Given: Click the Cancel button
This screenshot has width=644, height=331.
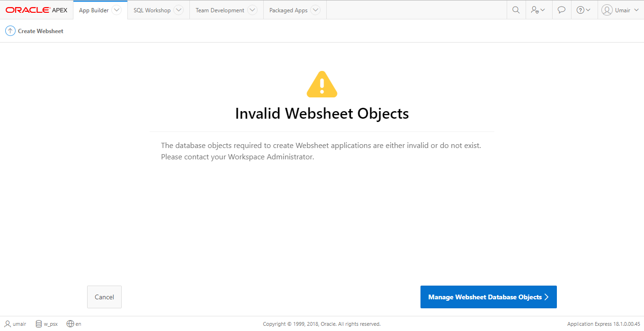Looking at the screenshot, I should 104,297.
